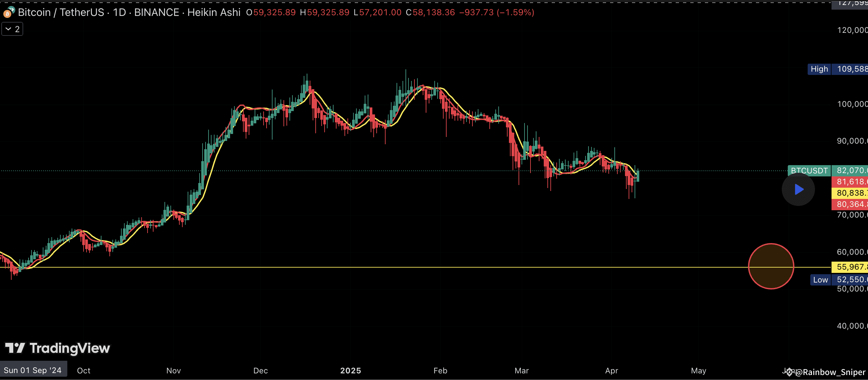Viewport: 868px width, 380px height.
Task: Click the Binance watermark icon near @Rainbow_Sniper
Action: point(789,372)
